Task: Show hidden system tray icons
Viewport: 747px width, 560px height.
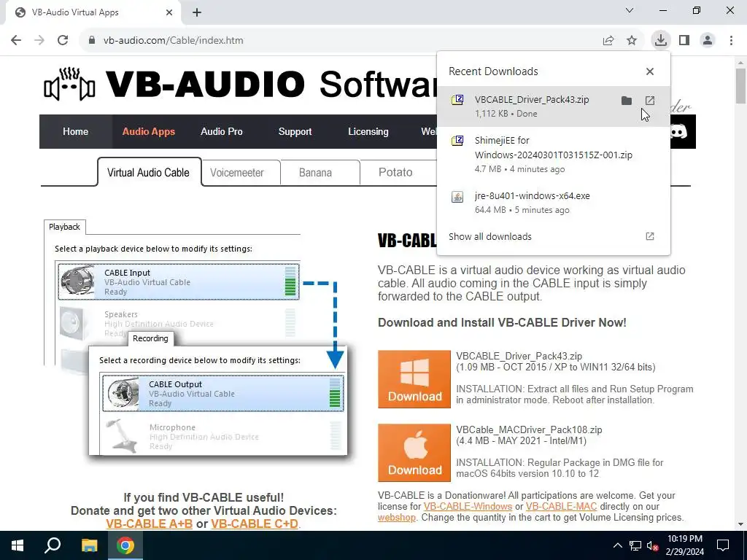Action: coord(617,545)
